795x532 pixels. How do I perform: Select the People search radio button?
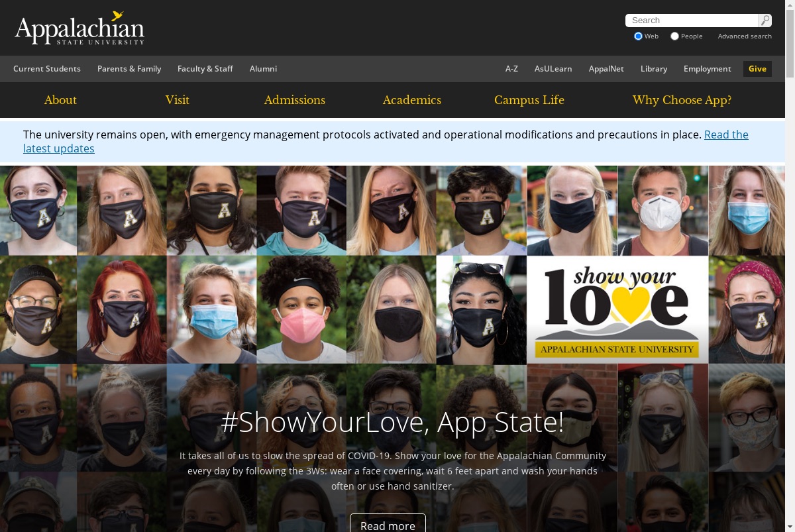pos(674,36)
